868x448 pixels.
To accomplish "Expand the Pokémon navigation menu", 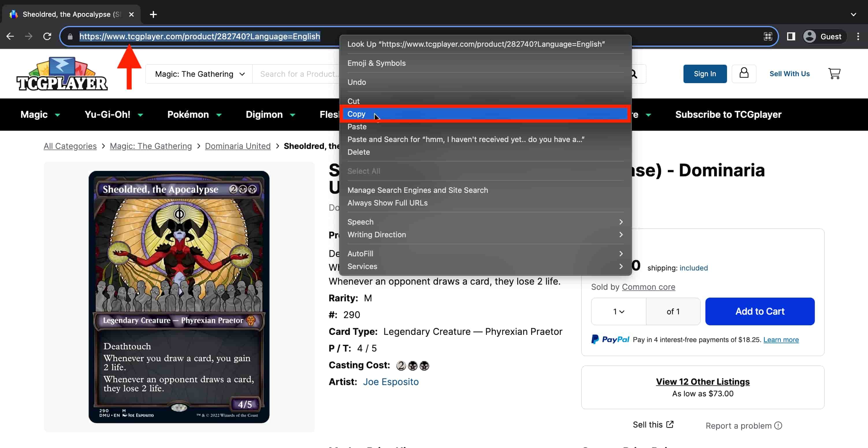I will point(194,115).
